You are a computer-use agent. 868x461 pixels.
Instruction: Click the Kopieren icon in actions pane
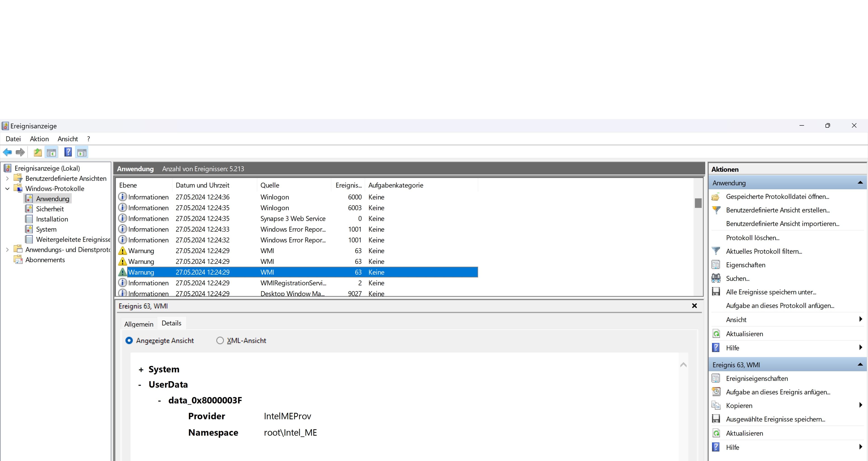coord(716,405)
